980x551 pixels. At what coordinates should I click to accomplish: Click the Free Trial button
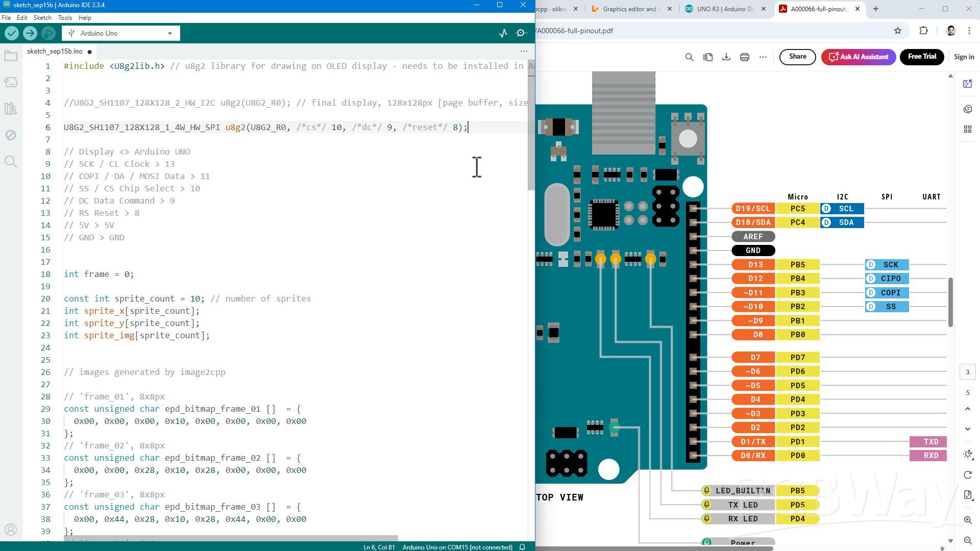(x=921, y=57)
